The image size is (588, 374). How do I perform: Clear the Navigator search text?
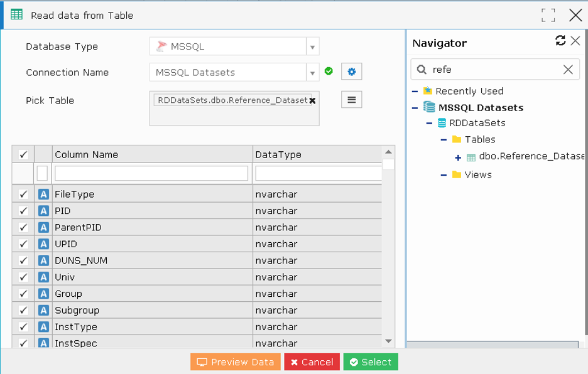click(568, 69)
